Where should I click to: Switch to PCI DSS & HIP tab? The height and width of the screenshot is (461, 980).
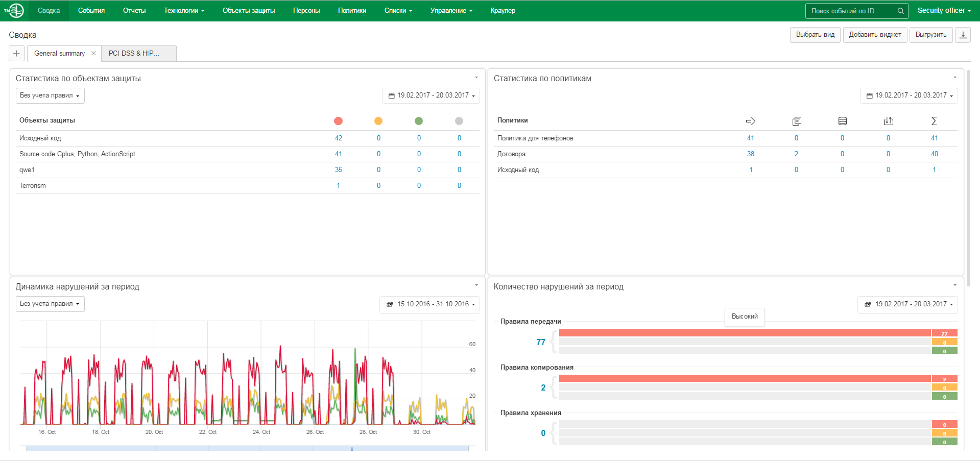tap(134, 53)
